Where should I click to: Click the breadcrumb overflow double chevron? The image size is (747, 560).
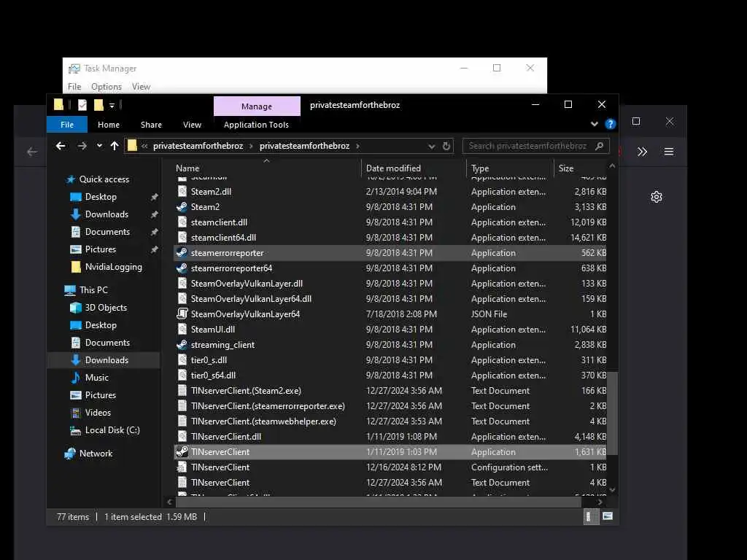pos(144,146)
